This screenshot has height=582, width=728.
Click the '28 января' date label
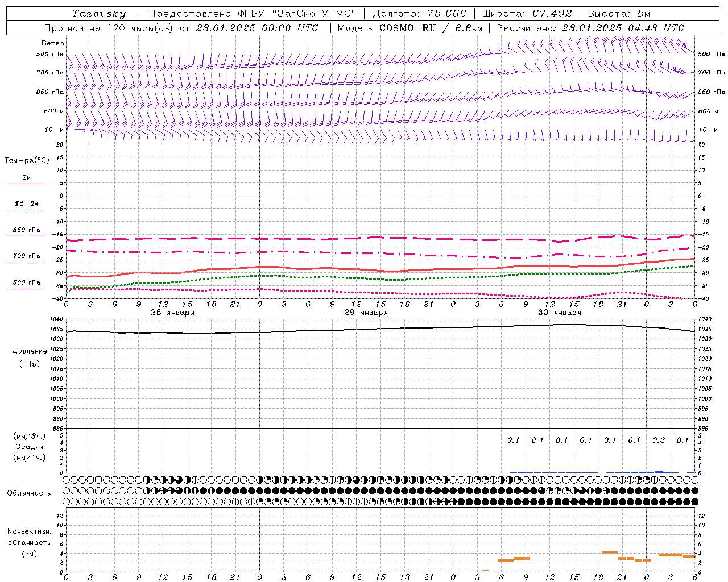pos(172,313)
